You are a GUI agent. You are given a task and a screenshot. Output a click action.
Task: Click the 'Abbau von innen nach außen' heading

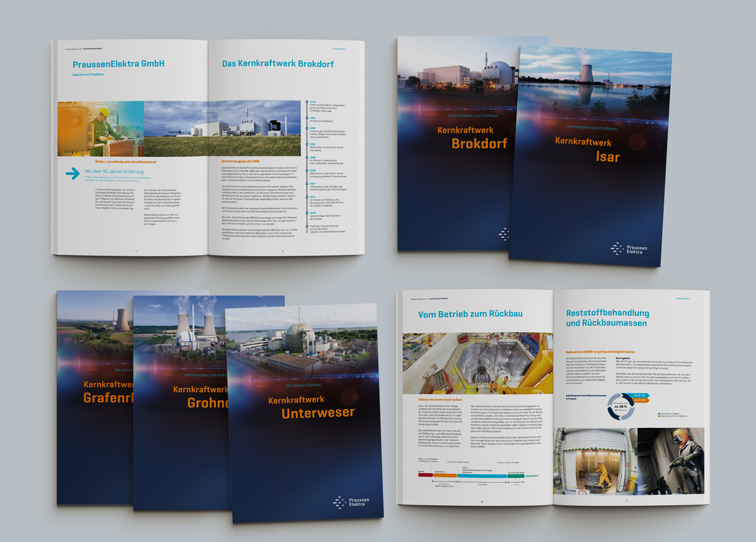[x=440, y=399]
